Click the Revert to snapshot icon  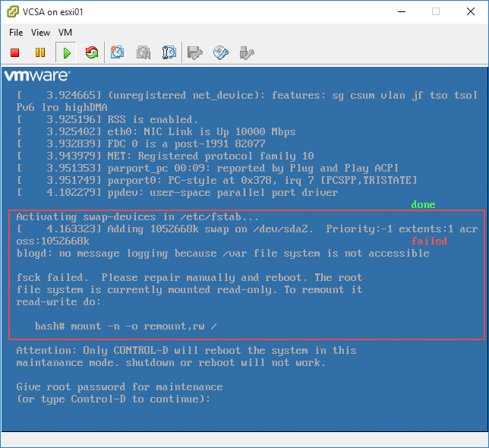tap(144, 52)
